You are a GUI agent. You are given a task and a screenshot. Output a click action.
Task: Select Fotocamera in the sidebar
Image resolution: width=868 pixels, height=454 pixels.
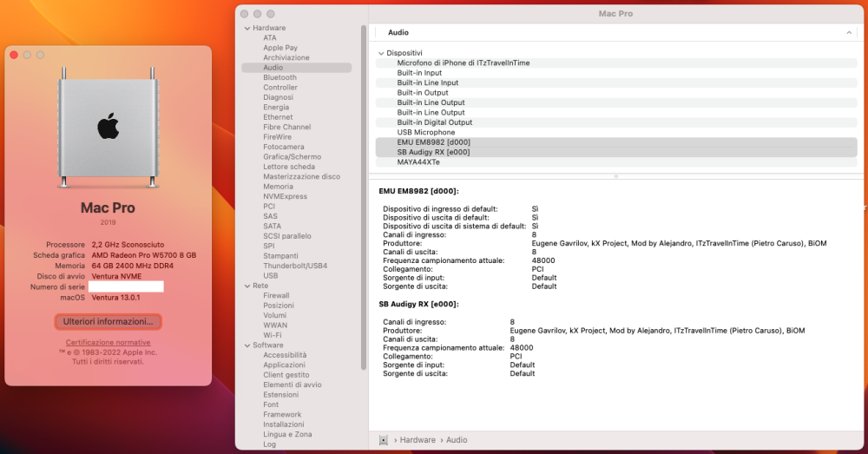(284, 148)
